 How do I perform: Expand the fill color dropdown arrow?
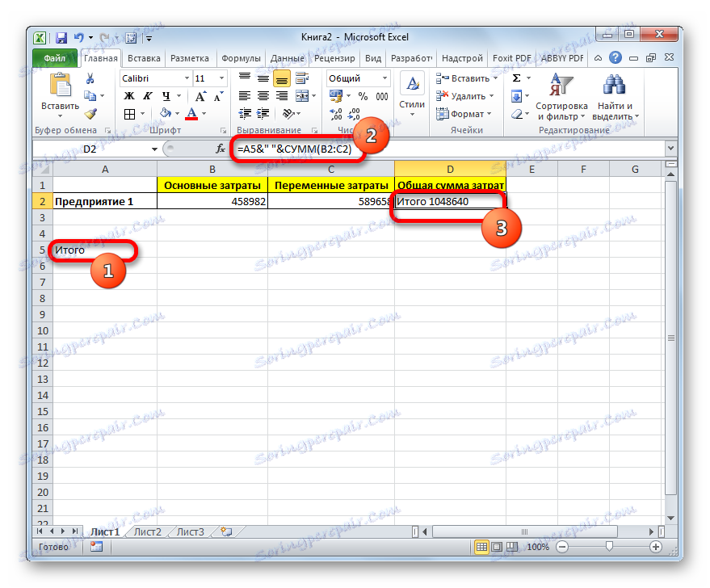178,112
